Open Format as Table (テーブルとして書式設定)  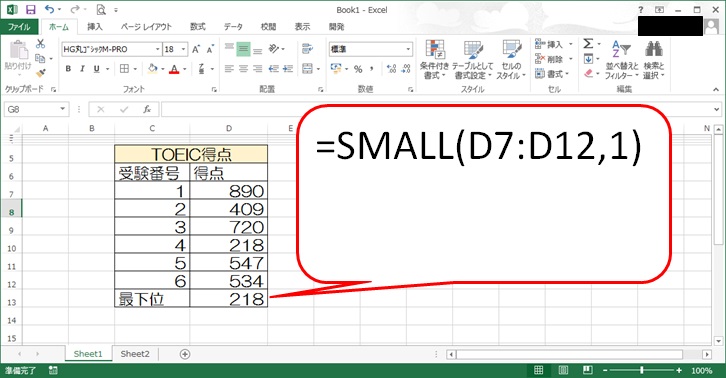(x=473, y=59)
